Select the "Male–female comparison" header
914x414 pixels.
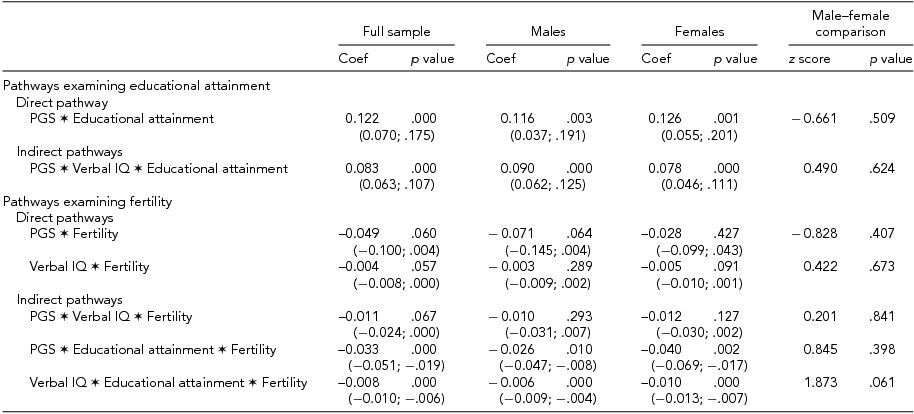pyautogui.click(x=849, y=24)
